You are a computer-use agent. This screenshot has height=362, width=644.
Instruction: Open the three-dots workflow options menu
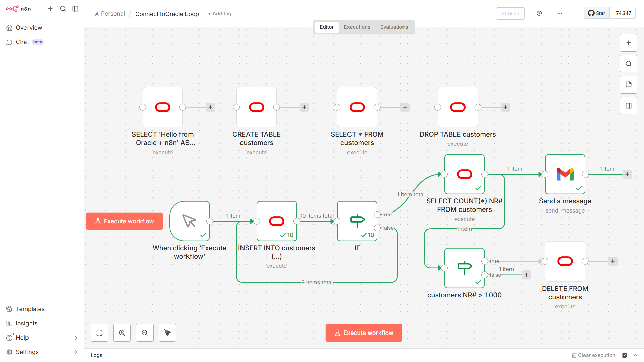(x=560, y=13)
